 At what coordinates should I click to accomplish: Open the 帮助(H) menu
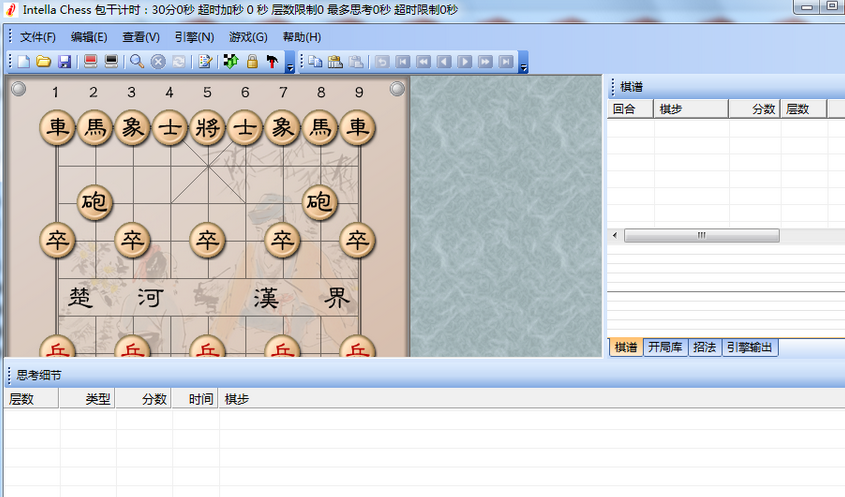[302, 37]
